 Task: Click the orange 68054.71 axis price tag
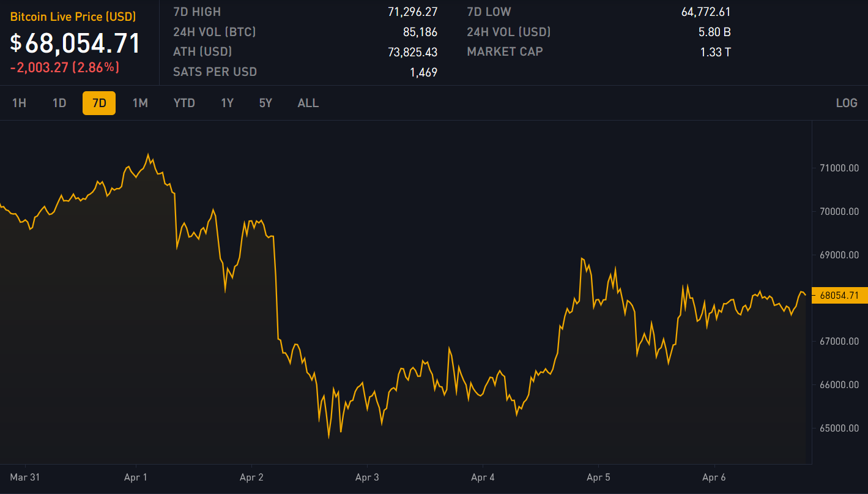[x=839, y=295]
